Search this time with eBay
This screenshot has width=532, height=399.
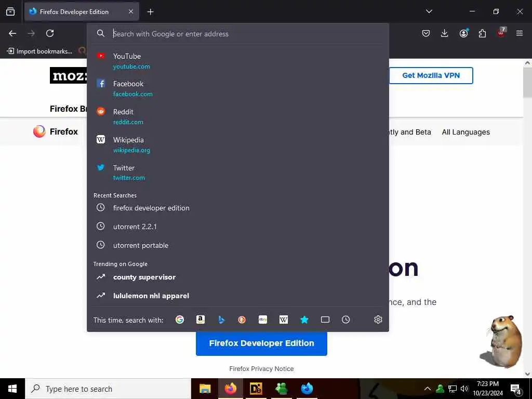[x=262, y=320]
